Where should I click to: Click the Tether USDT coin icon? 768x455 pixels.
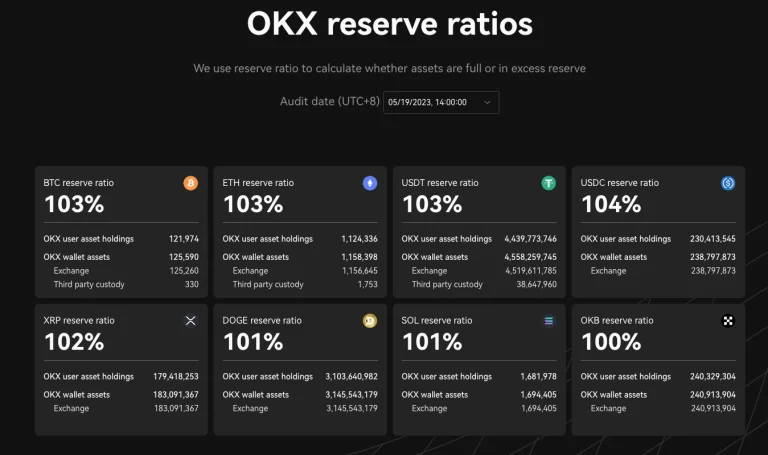pos(549,183)
